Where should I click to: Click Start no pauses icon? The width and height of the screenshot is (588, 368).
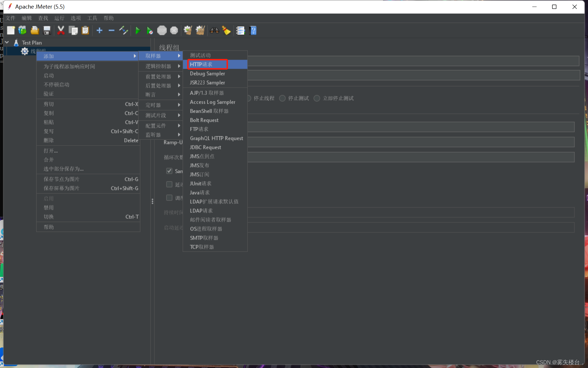coord(150,30)
